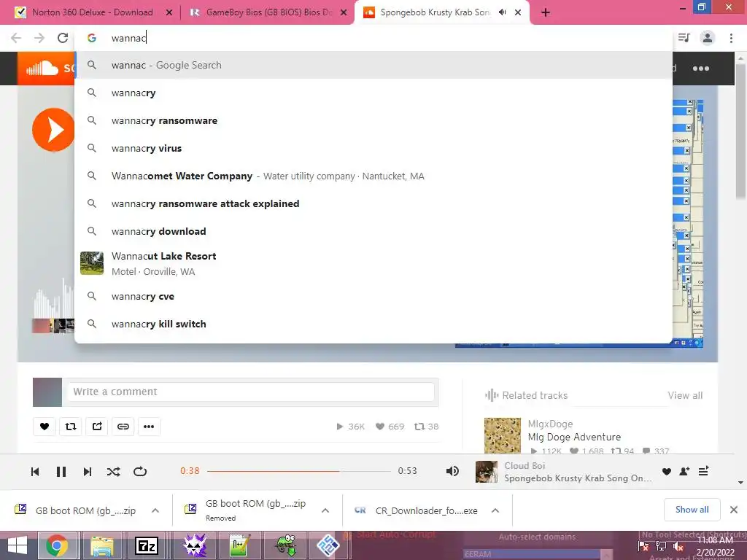747x560 pixels.
Task: Click Mlg Doge Adventure thumbnail
Action: coord(503,435)
